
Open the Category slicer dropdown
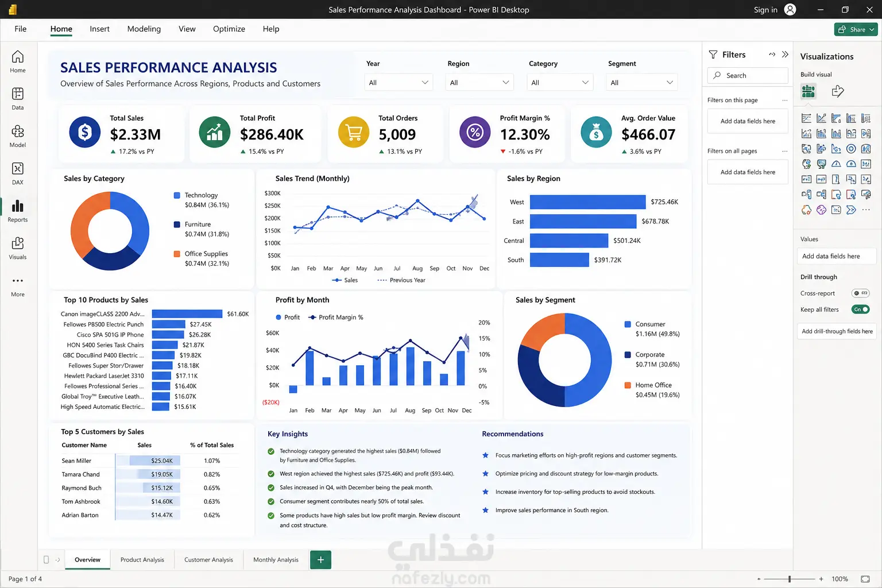point(560,83)
